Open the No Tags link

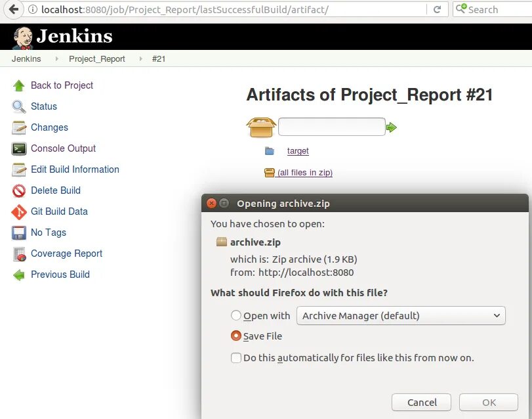49,233
